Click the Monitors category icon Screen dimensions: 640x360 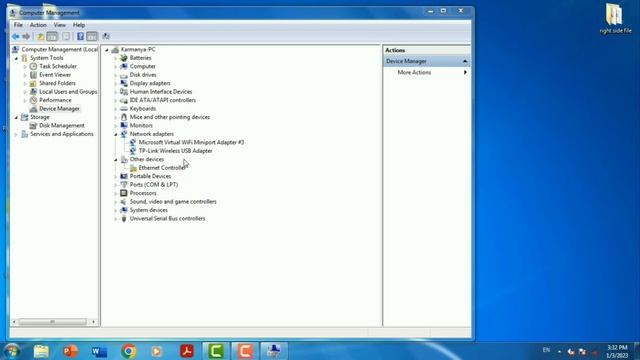click(x=124, y=125)
